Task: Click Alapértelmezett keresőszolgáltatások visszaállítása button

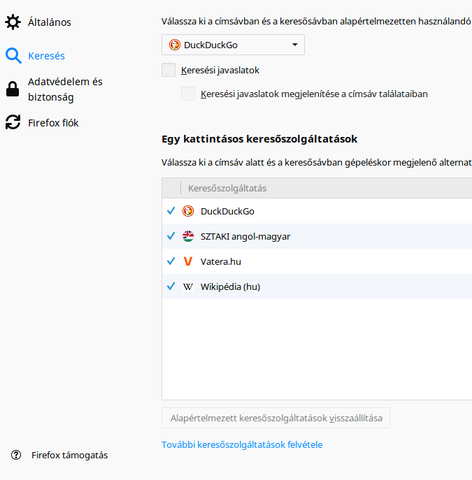Action: coord(276,418)
